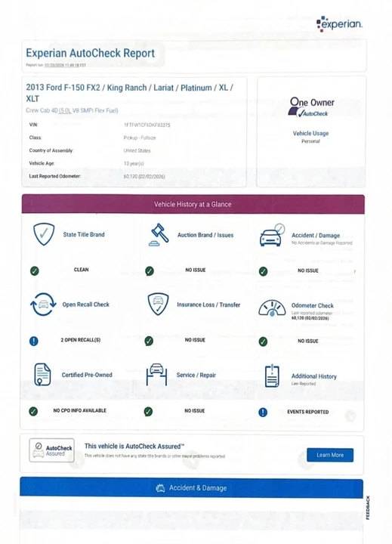Viewport: 392px width, 544px height.
Task: Click the AutoCheck Assured badge
Action: click(x=51, y=450)
